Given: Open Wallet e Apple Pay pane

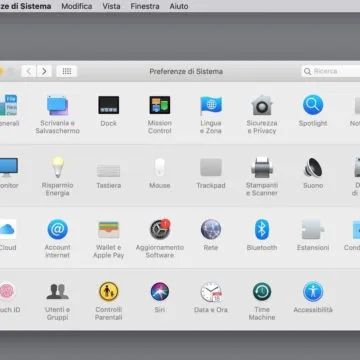Looking at the screenshot, I should click(x=109, y=239).
